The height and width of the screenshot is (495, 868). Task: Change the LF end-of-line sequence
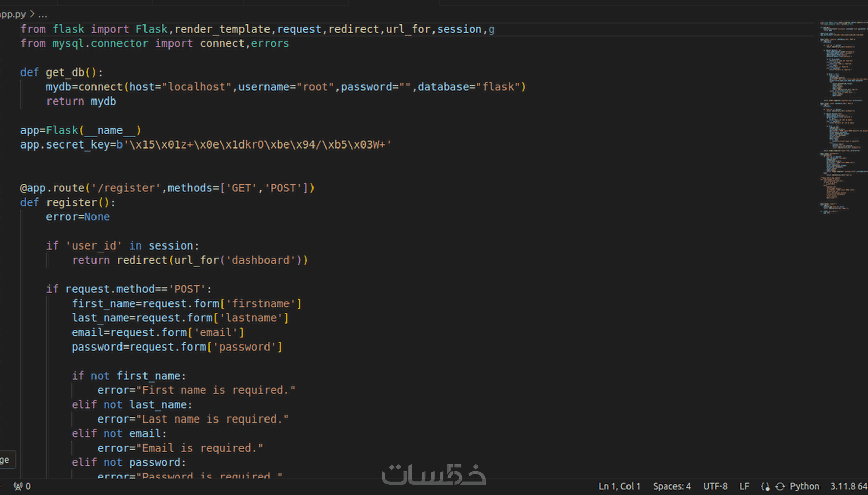(744, 486)
